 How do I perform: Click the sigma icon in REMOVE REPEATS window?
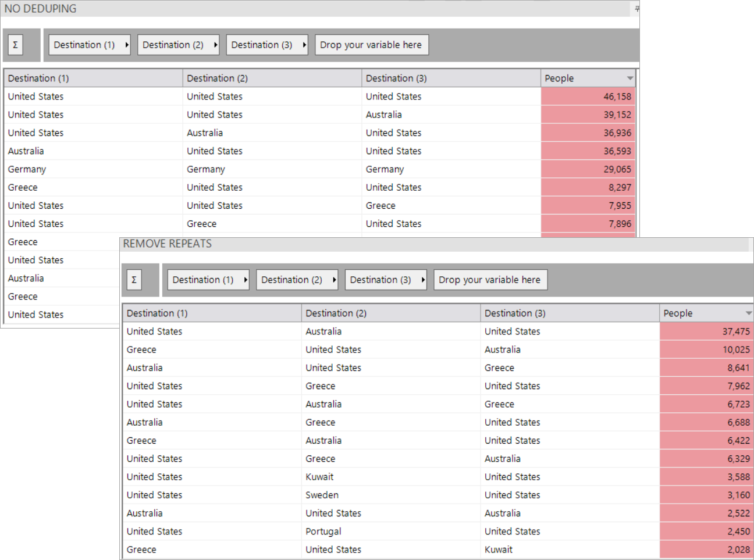(134, 280)
